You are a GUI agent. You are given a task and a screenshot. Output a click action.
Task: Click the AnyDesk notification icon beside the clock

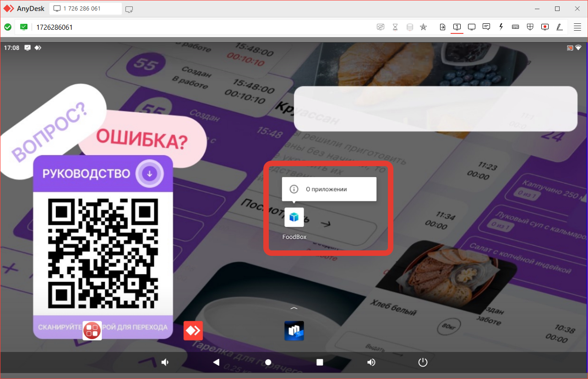pos(38,48)
